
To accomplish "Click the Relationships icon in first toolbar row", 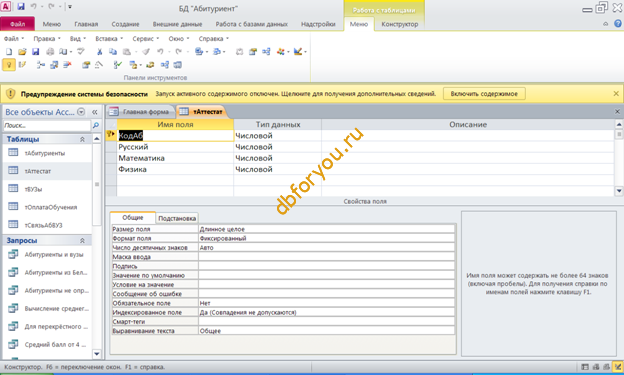I will (266, 52).
